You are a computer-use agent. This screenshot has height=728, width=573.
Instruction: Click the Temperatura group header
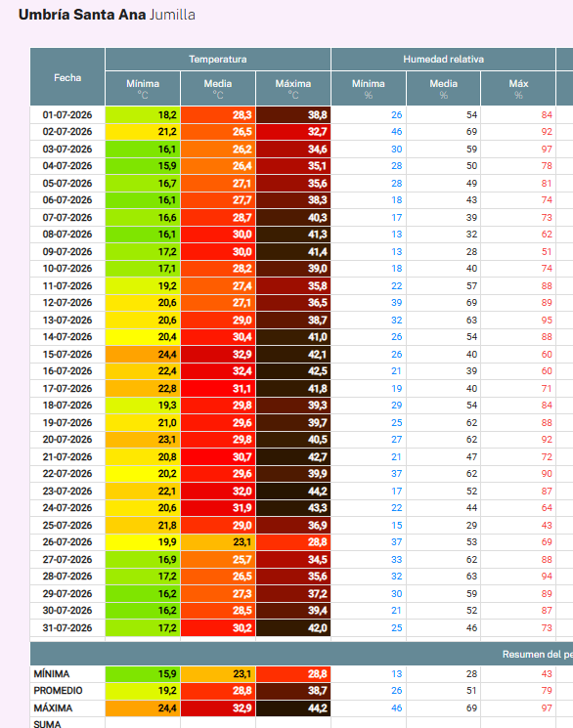pyautogui.click(x=218, y=59)
